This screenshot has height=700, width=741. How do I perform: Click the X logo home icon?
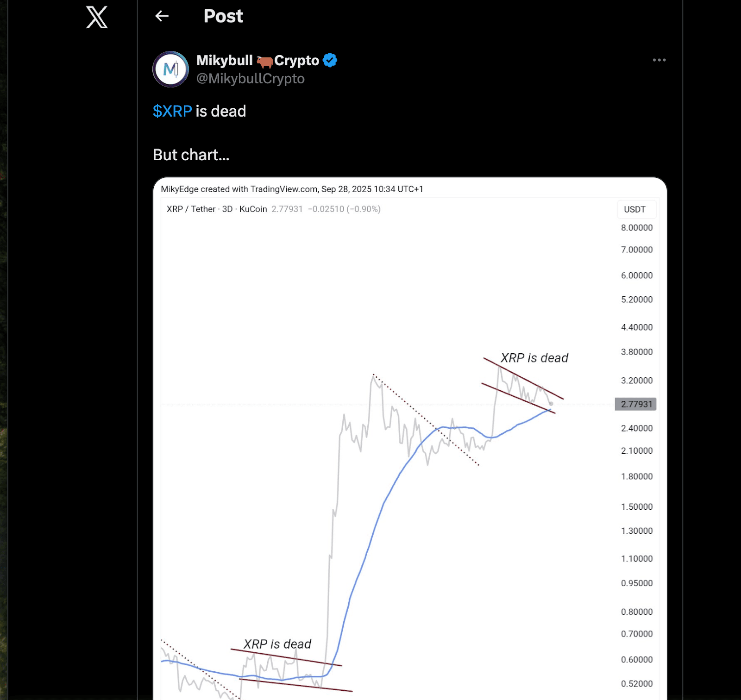pos(97,17)
